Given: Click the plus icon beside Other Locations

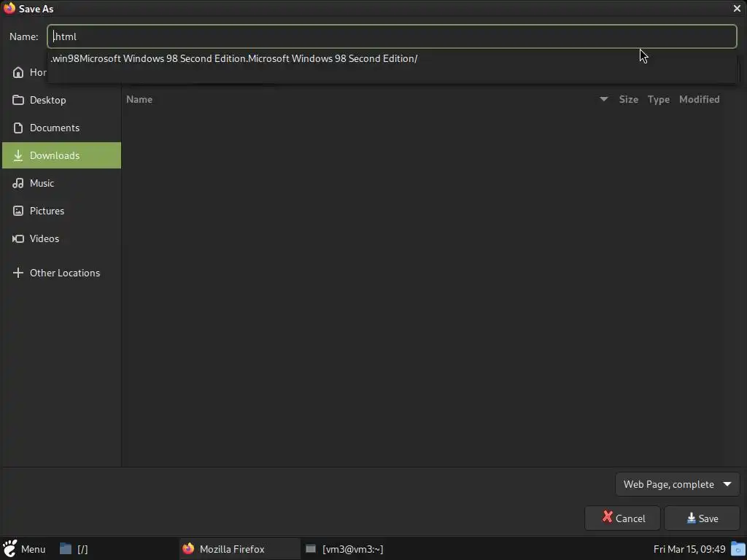Looking at the screenshot, I should (x=18, y=273).
